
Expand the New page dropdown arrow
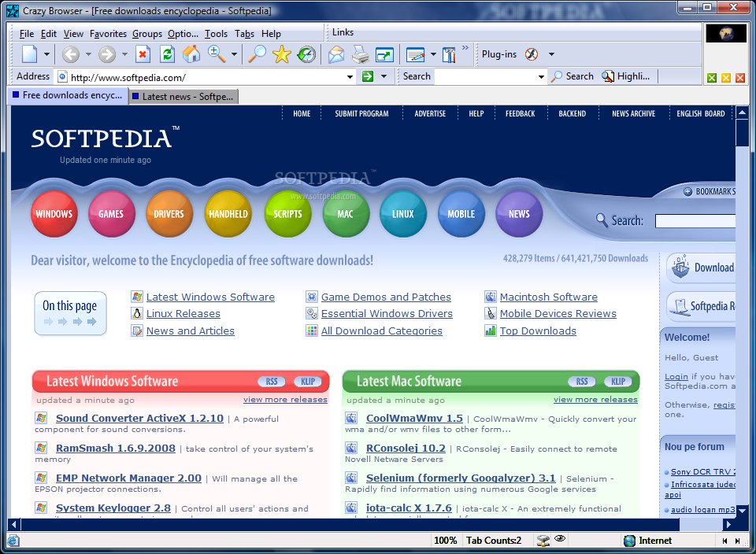pos(46,54)
